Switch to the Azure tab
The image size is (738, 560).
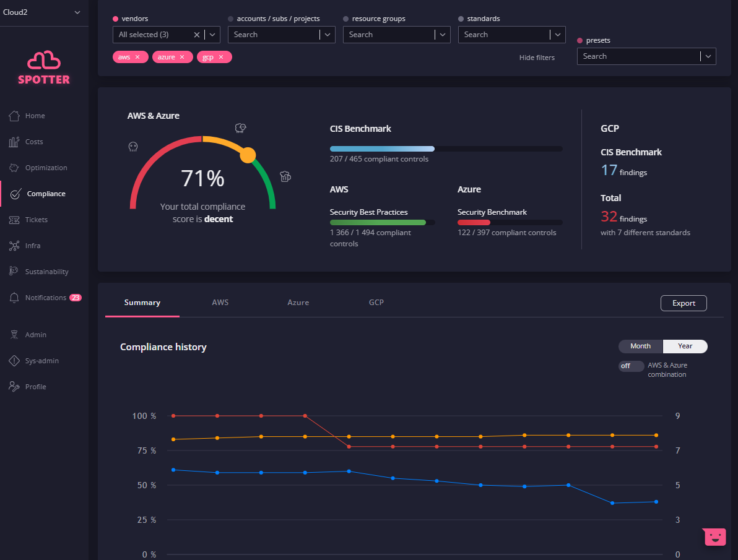pyautogui.click(x=298, y=303)
